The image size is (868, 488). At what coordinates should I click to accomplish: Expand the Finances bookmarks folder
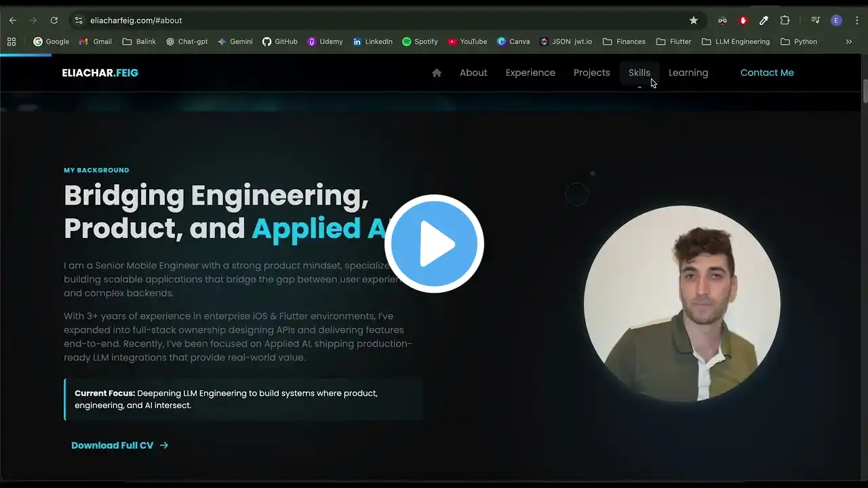pos(623,41)
